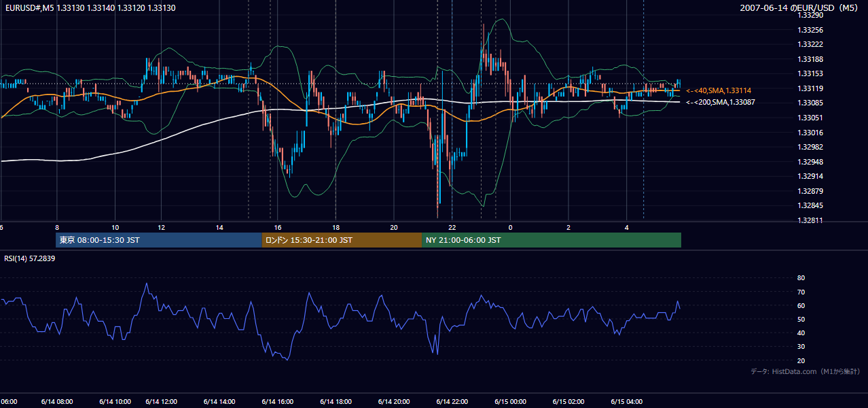Click price axis value 1.32914

(x=810, y=176)
